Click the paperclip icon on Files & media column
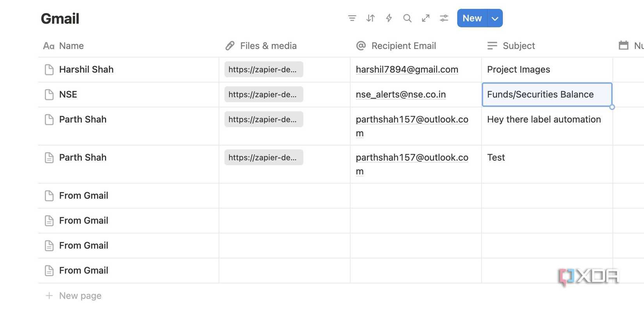 coord(230,46)
